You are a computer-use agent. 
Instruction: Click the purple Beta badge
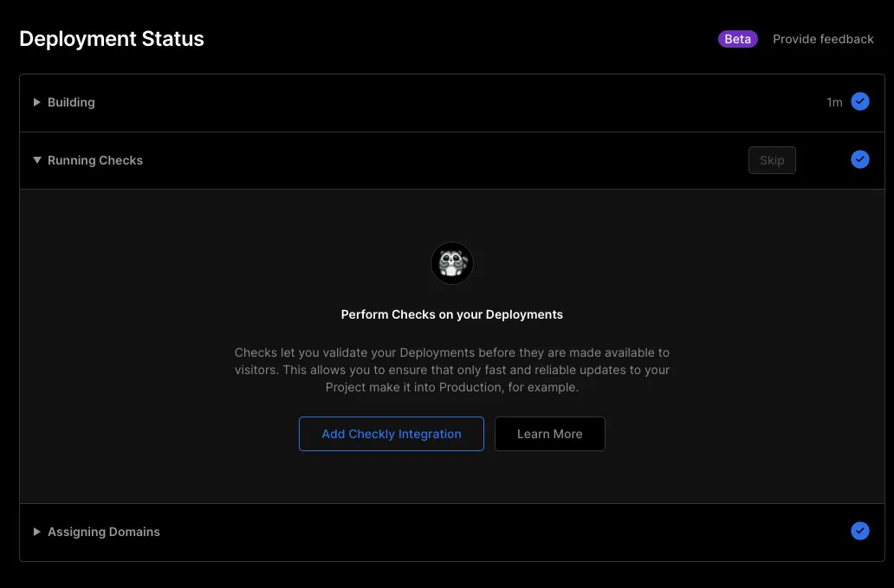tap(737, 39)
